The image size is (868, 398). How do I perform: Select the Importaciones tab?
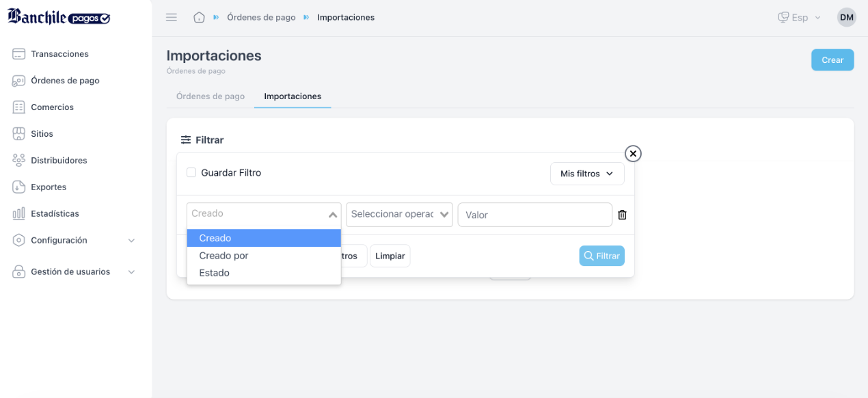click(x=293, y=96)
